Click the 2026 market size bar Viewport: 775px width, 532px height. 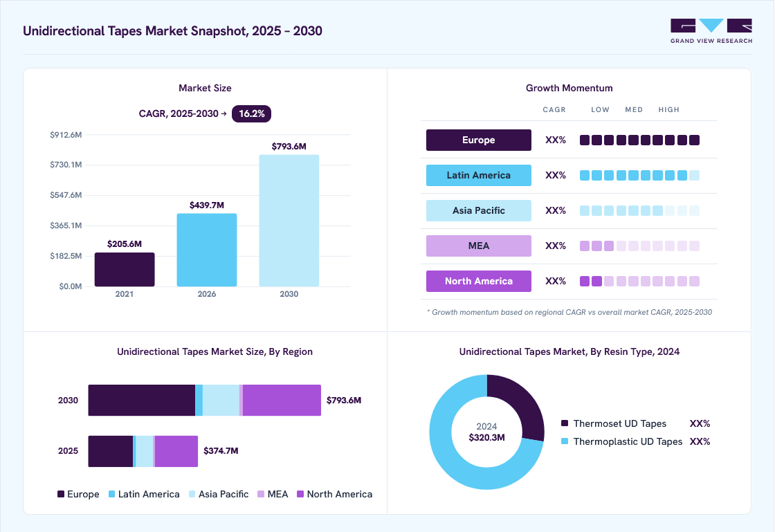(x=207, y=250)
